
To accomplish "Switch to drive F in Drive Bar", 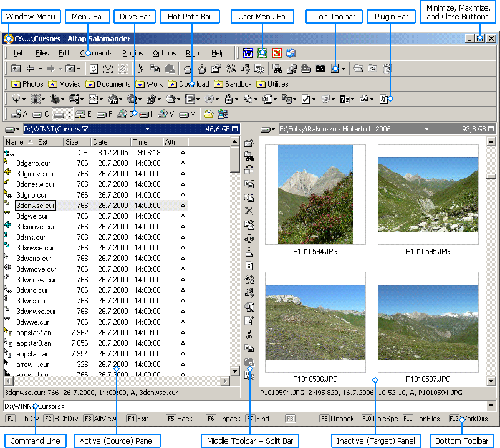I will click(105, 114).
